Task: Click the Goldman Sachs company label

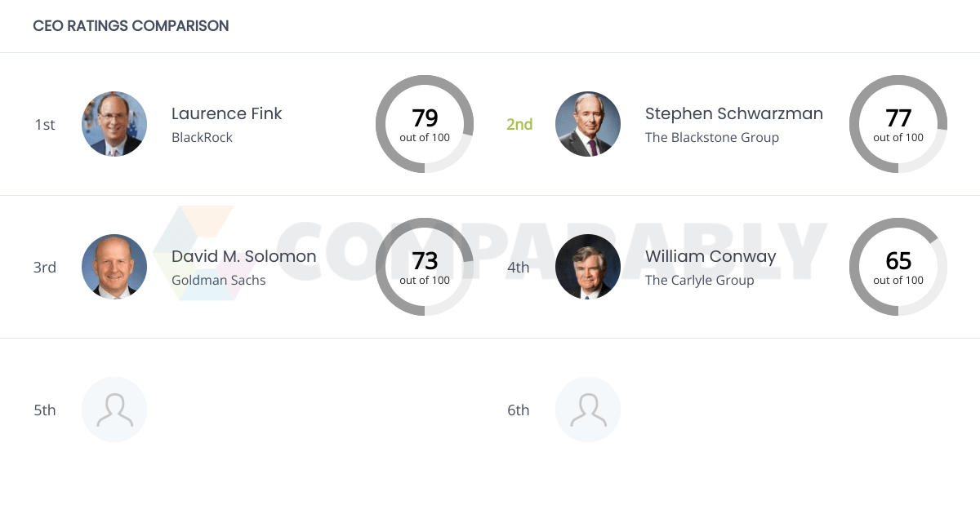Action: coord(219,280)
